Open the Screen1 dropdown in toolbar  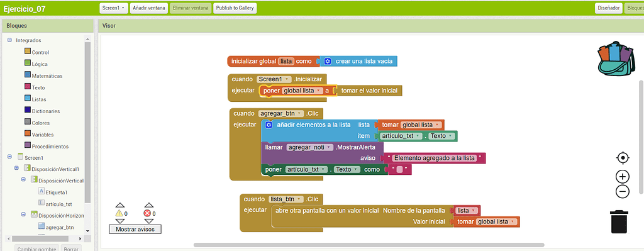coord(114,8)
